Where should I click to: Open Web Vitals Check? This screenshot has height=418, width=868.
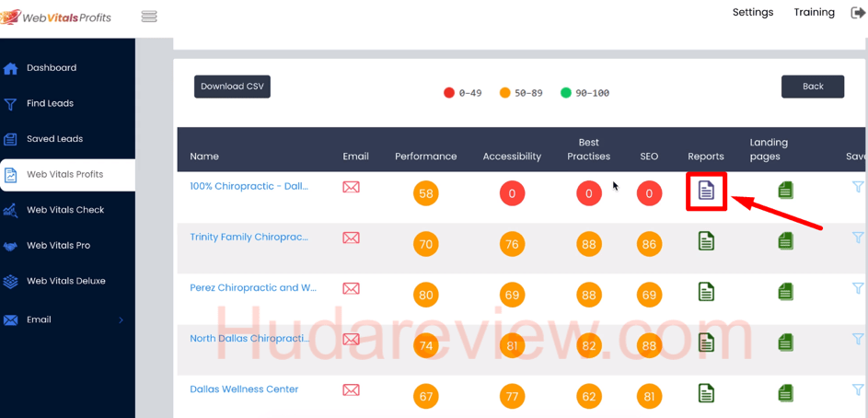(x=67, y=210)
